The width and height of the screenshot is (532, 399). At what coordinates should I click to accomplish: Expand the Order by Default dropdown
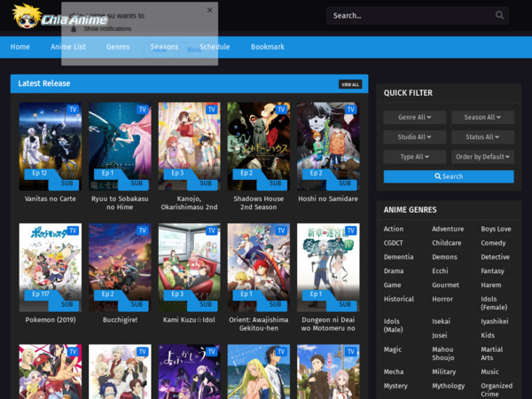[482, 157]
